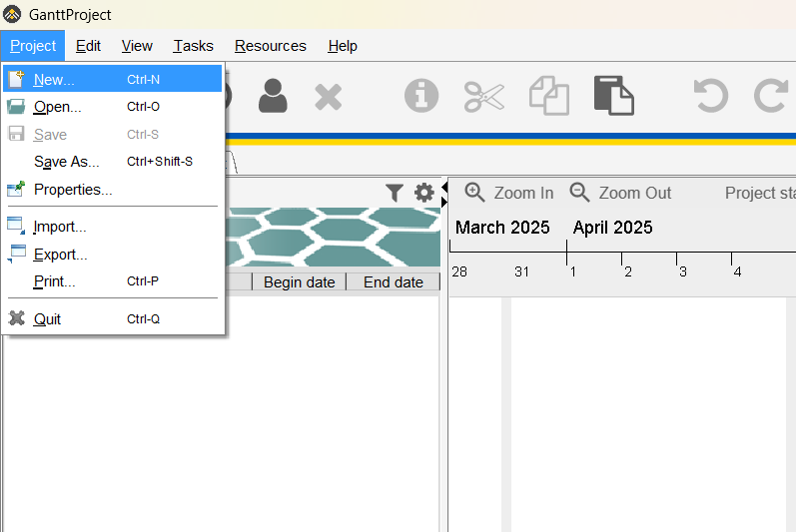Click the Project start button
This screenshot has height=532, width=796.
760,193
